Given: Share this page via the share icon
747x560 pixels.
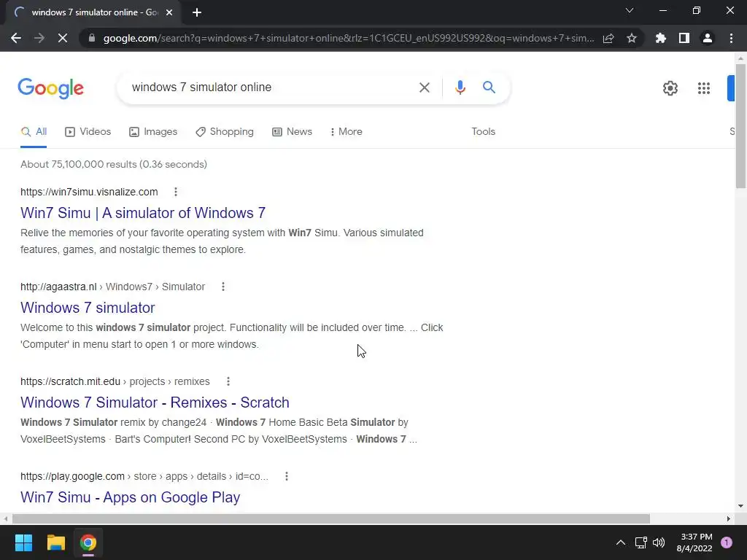Looking at the screenshot, I should [x=608, y=38].
